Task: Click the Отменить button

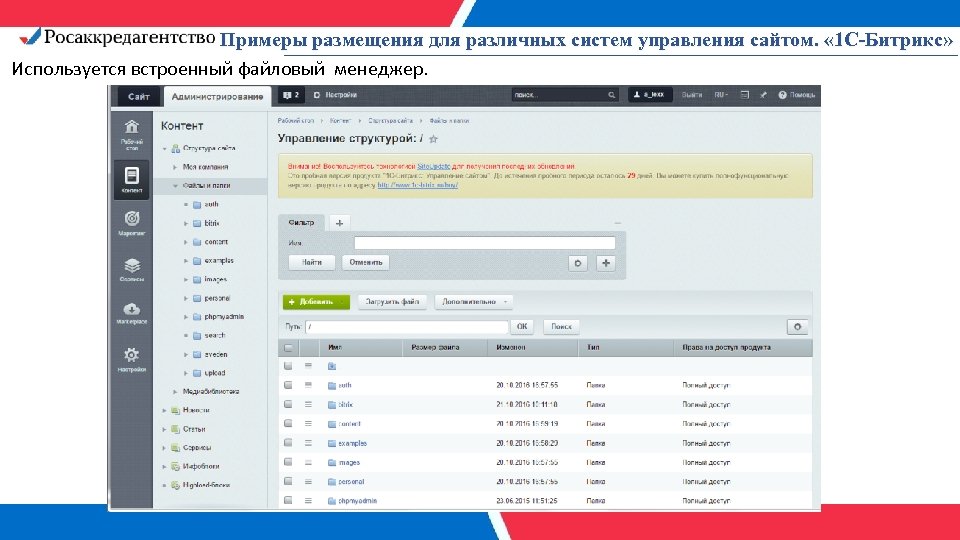Action: point(366,263)
